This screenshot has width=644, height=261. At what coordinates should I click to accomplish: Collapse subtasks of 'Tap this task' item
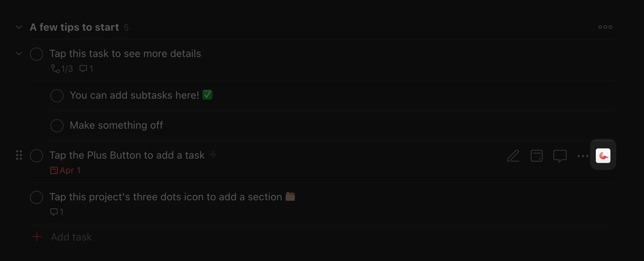pos(19,53)
